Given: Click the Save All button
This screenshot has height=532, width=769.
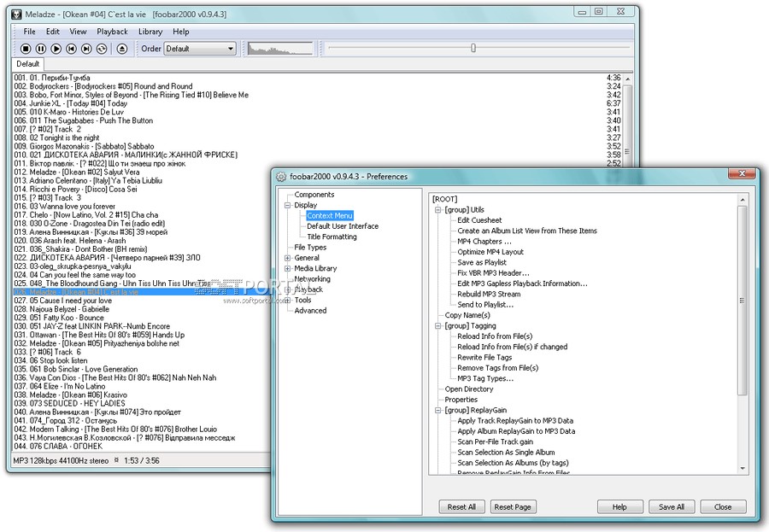Looking at the screenshot, I should point(672,507).
